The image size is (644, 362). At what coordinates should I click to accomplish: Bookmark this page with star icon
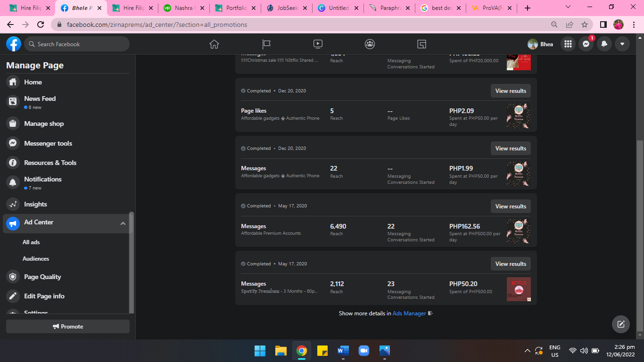coord(585,25)
